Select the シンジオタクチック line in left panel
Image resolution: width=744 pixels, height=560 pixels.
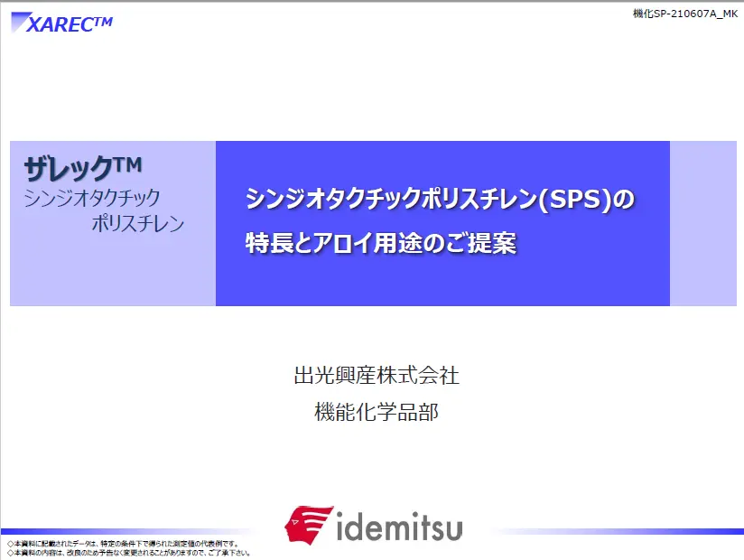click(x=92, y=199)
